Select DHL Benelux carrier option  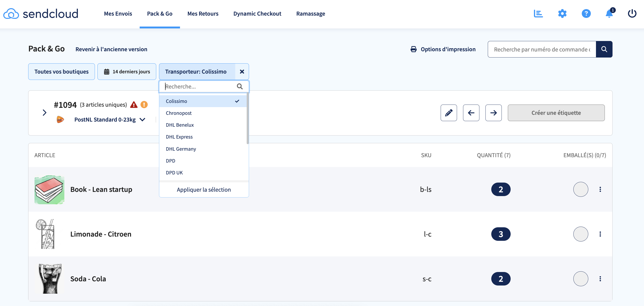[x=203, y=125]
